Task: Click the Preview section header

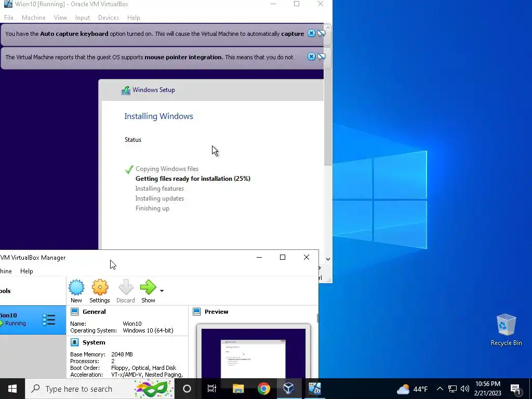Action: pyautogui.click(x=217, y=312)
